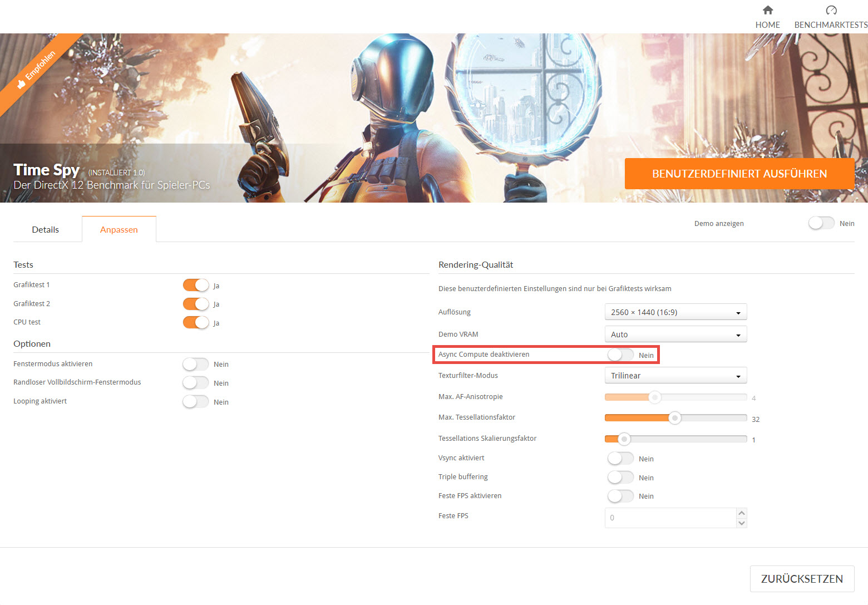Click Max. Tessellationsfaktor slider handle

[x=675, y=418]
